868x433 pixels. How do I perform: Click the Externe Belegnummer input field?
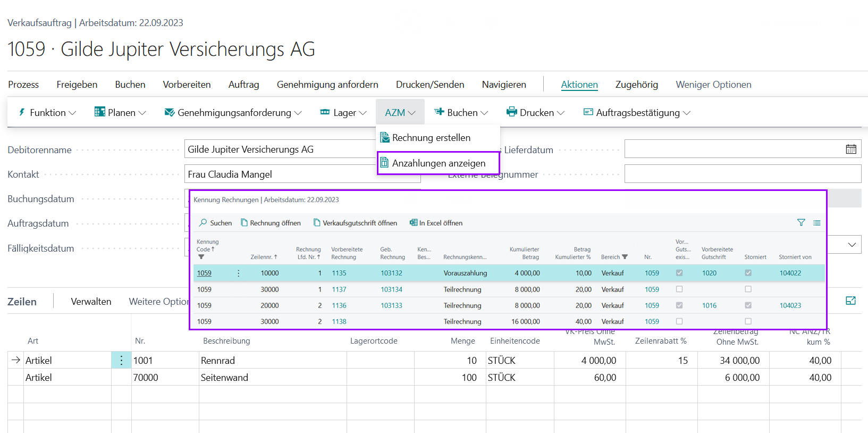point(743,174)
